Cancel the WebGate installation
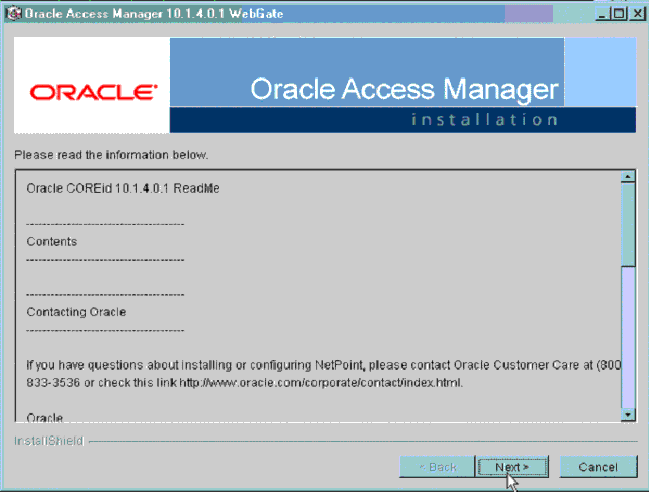The image size is (649, 492). pos(598,467)
